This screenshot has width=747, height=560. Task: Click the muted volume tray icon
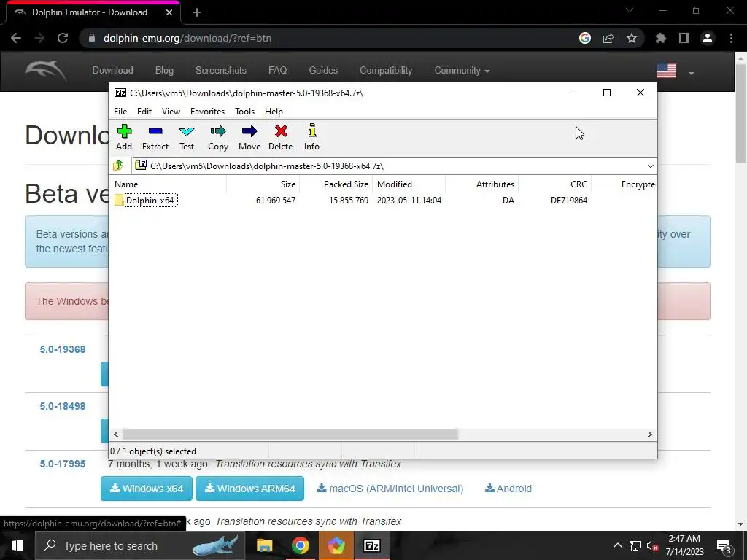point(653,546)
